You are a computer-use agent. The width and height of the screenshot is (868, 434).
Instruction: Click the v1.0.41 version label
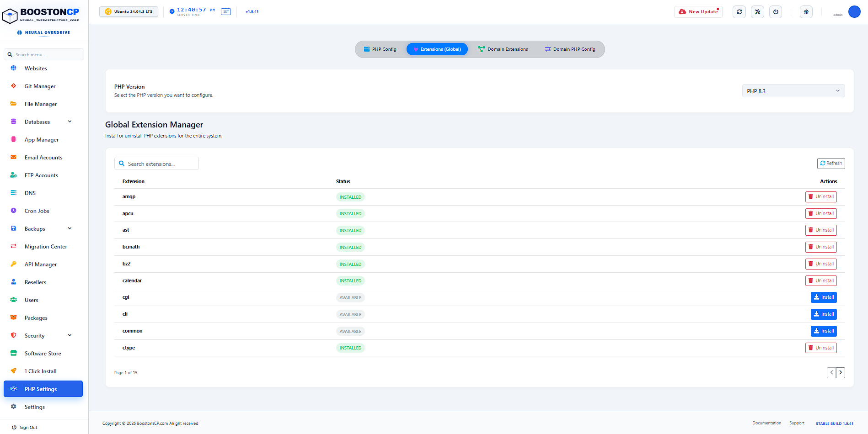click(x=252, y=12)
